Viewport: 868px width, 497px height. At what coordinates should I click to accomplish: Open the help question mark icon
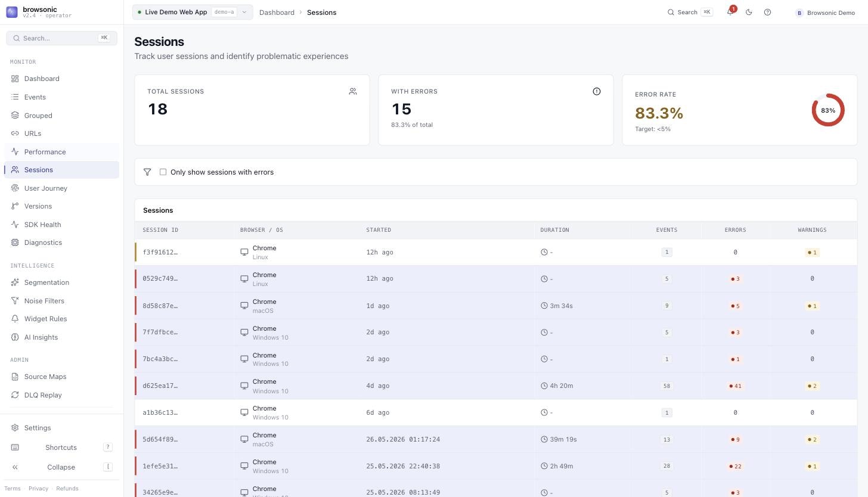coord(767,12)
